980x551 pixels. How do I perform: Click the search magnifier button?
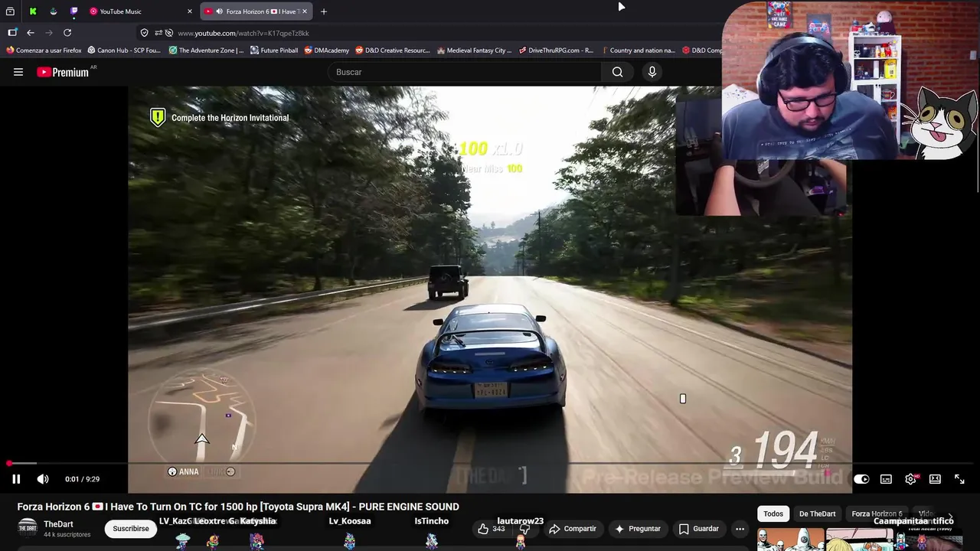[617, 72]
